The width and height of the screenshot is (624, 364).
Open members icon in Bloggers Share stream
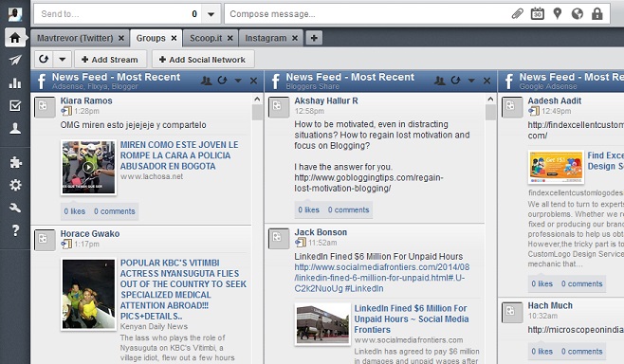[439, 81]
